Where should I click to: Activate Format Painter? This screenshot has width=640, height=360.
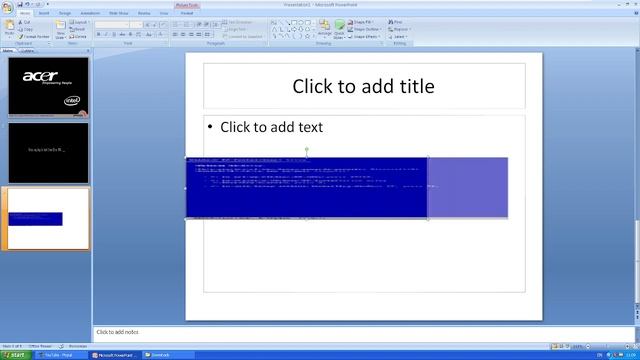point(33,37)
